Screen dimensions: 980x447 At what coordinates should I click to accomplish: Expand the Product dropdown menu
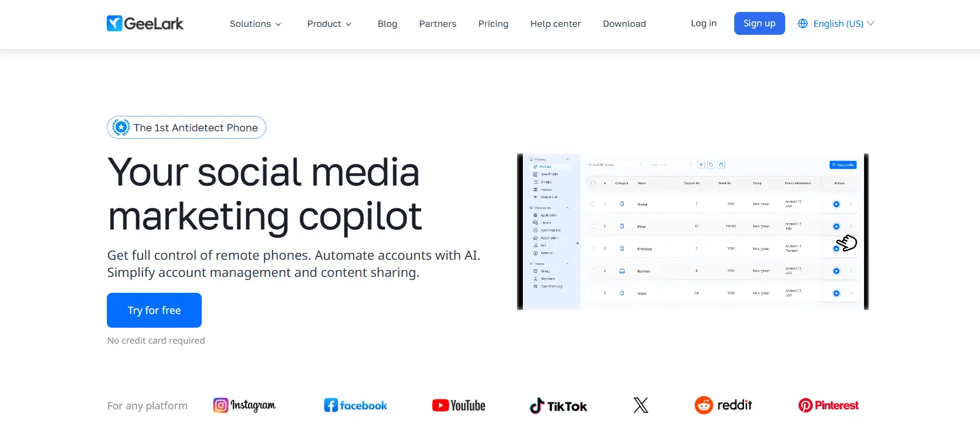(x=329, y=23)
